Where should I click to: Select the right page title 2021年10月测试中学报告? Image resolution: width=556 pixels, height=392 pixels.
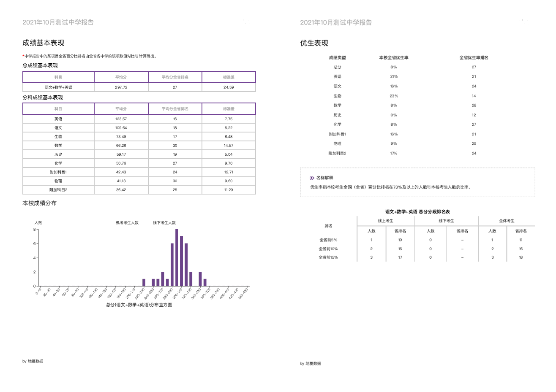click(336, 22)
